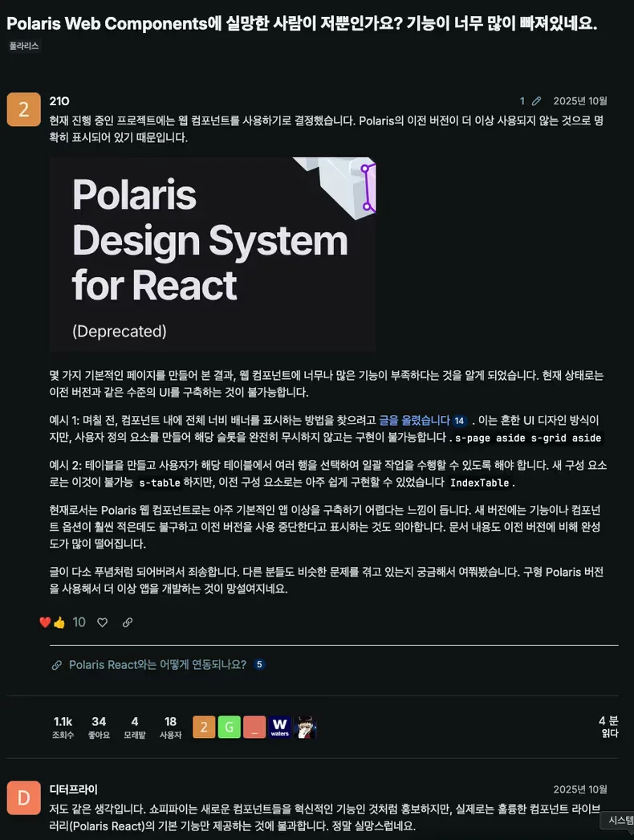Follow the 글을 올렸습니다 hyperlink

point(414,420)
